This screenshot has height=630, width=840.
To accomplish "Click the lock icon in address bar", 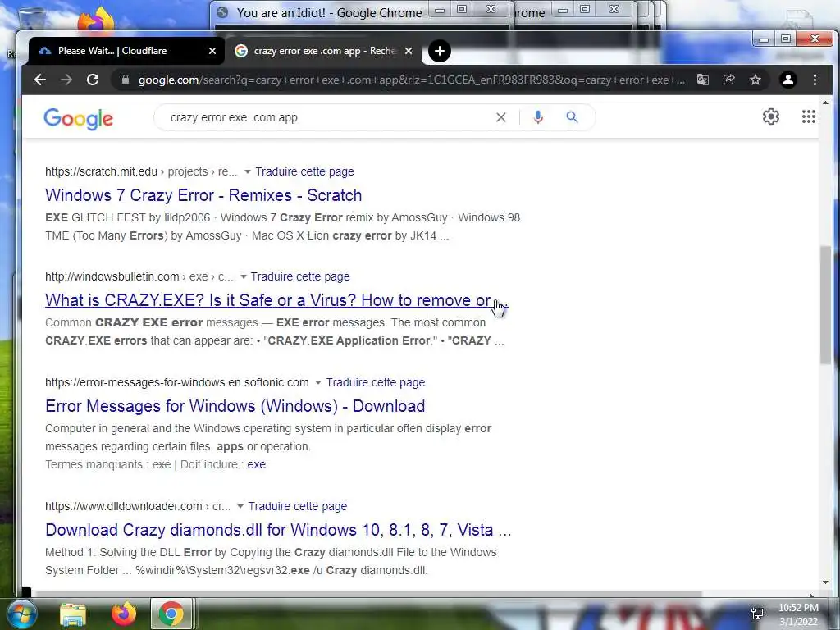I will point(126,80).
